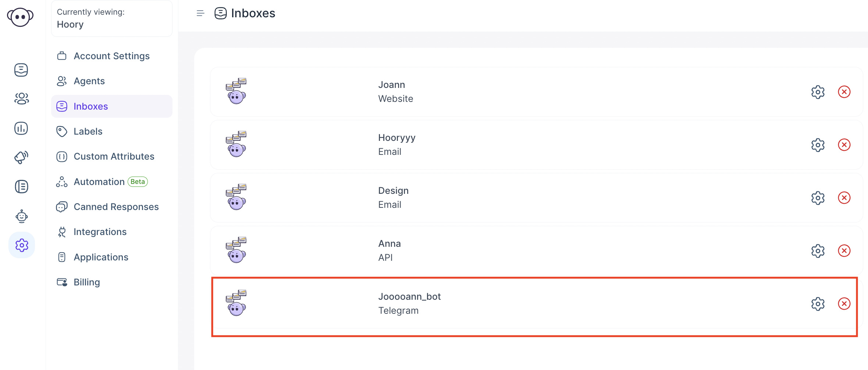The width and height of the screenshot is (868, 370).
Task: Open Billing settings
Action: (x=112, y=282)
